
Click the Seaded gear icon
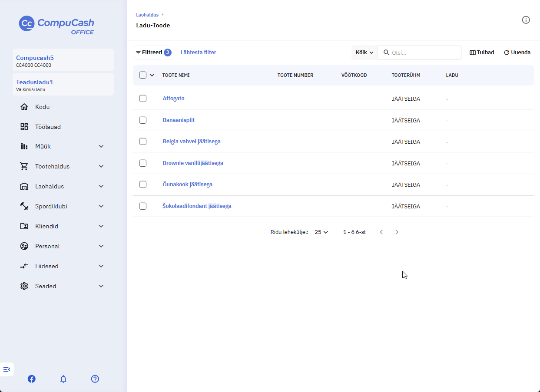point(24,286)
